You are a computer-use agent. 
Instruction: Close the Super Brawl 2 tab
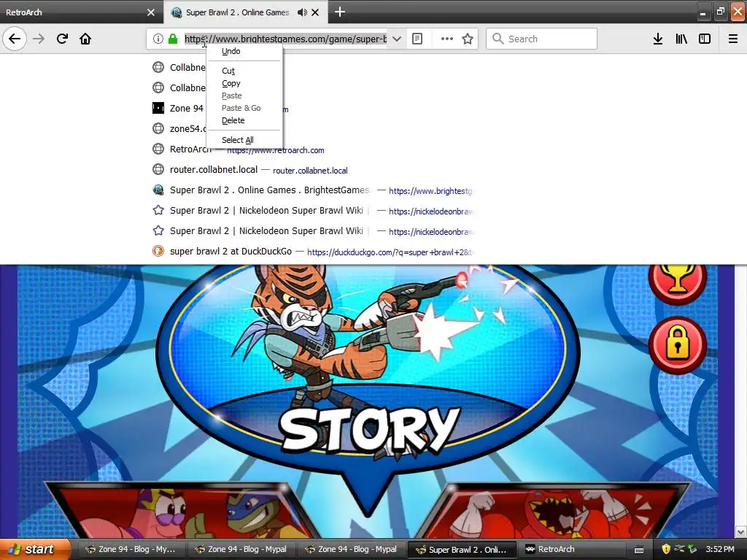tap(315, 12)
